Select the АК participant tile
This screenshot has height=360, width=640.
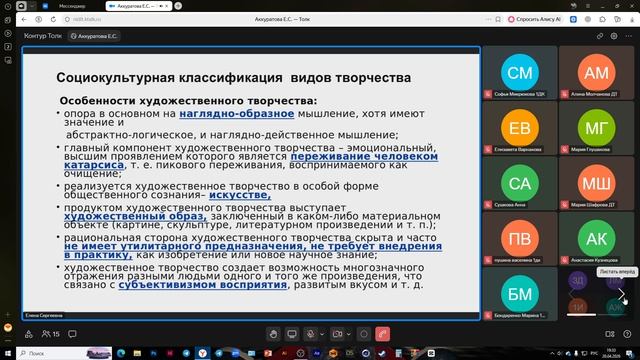pyautogui.click(x=596, y=239)
